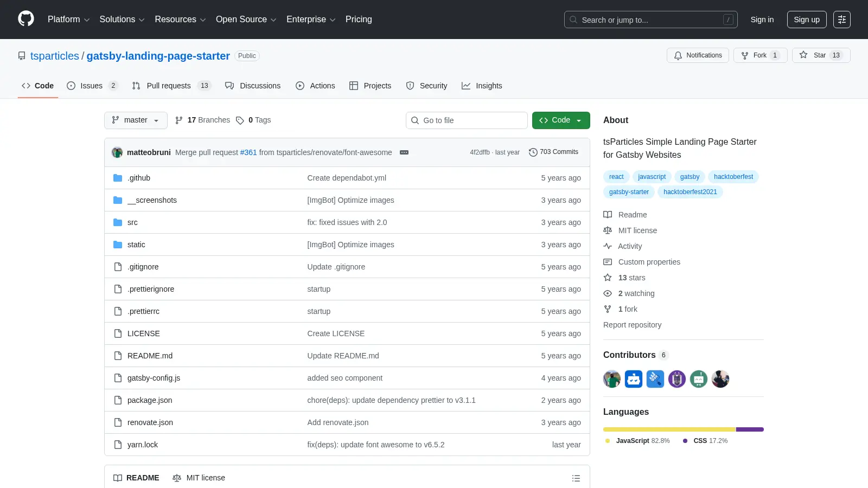This screenshot has width=868, height=488.
Task: Select the README tab in file viewer
Action: (136, 478)
